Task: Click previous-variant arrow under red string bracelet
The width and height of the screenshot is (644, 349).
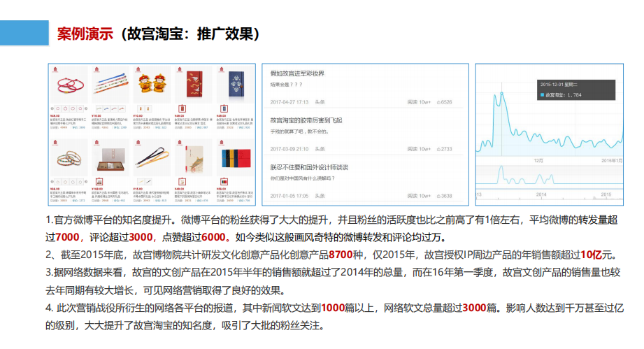Action: (x=52, y=109)
